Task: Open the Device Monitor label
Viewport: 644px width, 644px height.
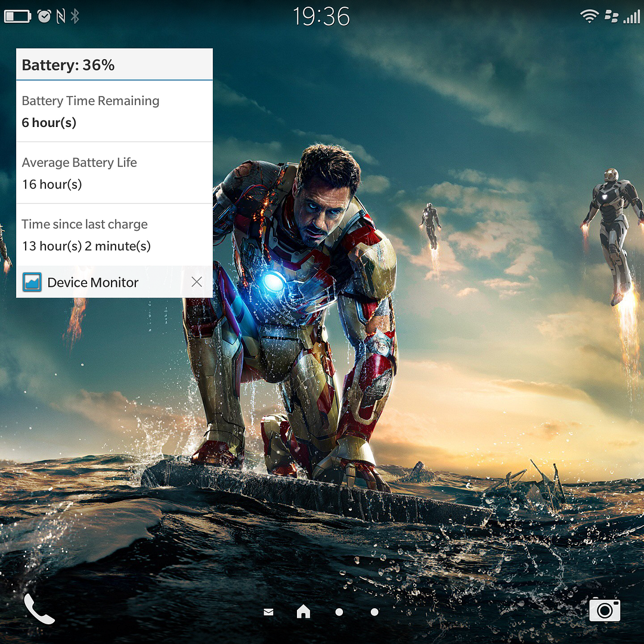Action: point(93,283)
